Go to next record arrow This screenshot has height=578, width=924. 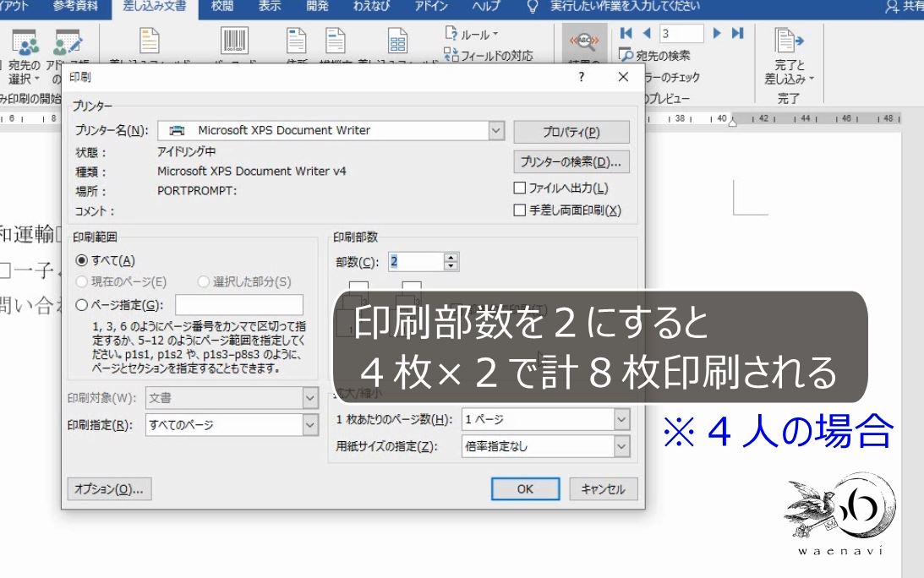tap(717, 33)
